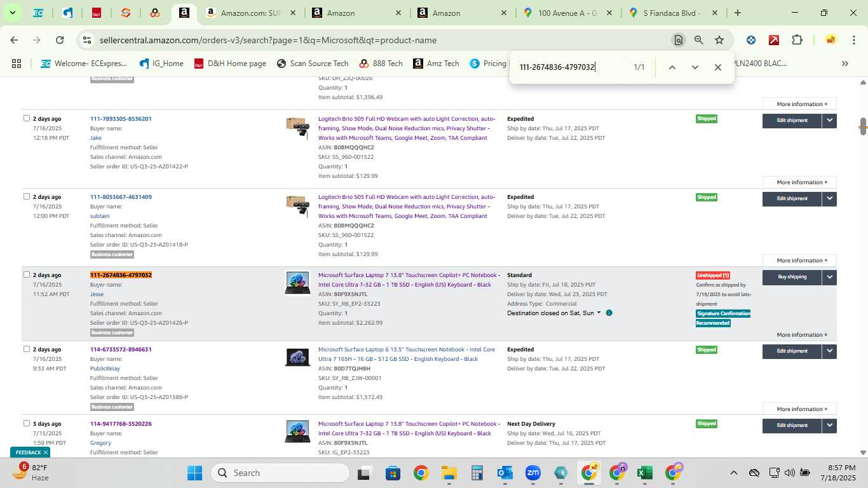Image resolution: width=868 pixels, height=488 pixels.
Task: Open buyer name Jesse link
Action: (97, 294)
